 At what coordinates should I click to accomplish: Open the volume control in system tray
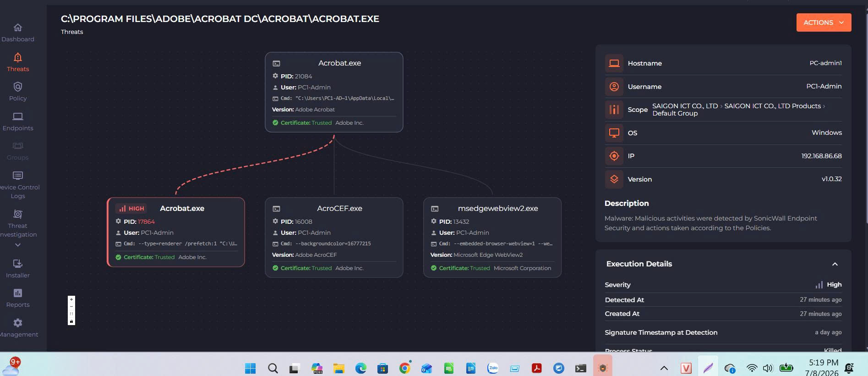click(x=768, y=368)
